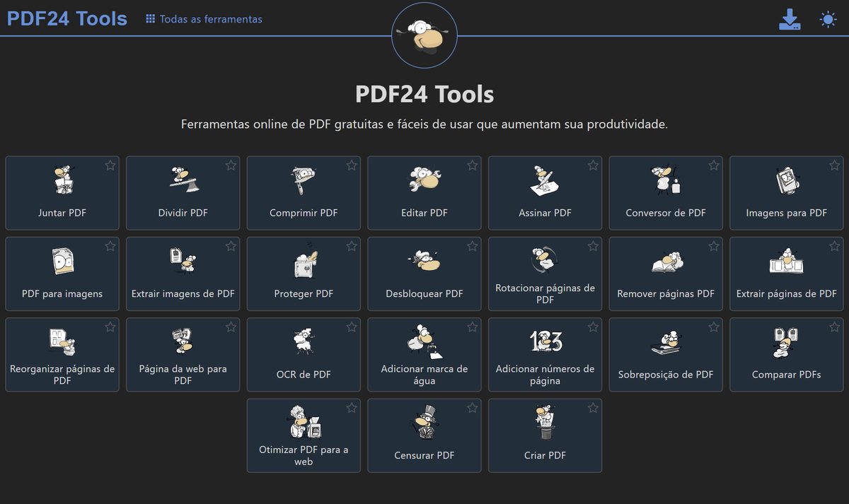Open the Conversor de PDF icon
The width and height of the screenshot is (849, 504).
(666, 180)
